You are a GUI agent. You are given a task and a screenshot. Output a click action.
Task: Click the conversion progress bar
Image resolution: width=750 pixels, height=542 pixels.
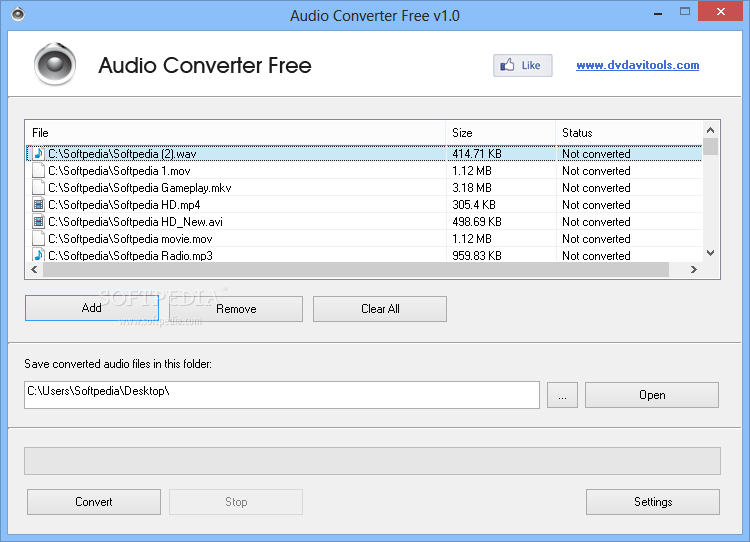click(372, 461)
